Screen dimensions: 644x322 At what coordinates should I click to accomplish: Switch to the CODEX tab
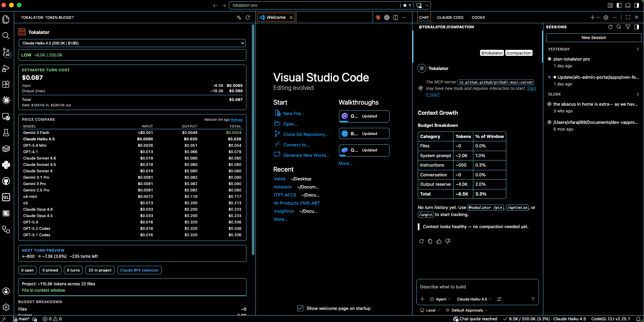(x=478, y=17)
